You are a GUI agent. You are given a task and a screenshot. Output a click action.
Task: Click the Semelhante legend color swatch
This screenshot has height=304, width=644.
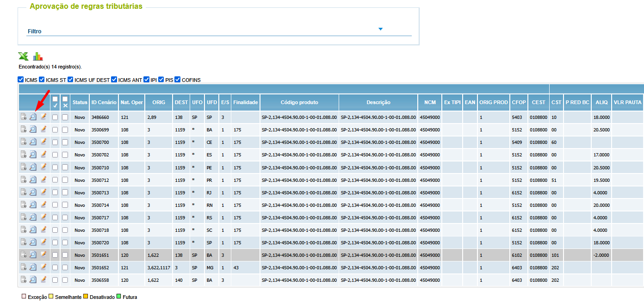click(52, 297)
